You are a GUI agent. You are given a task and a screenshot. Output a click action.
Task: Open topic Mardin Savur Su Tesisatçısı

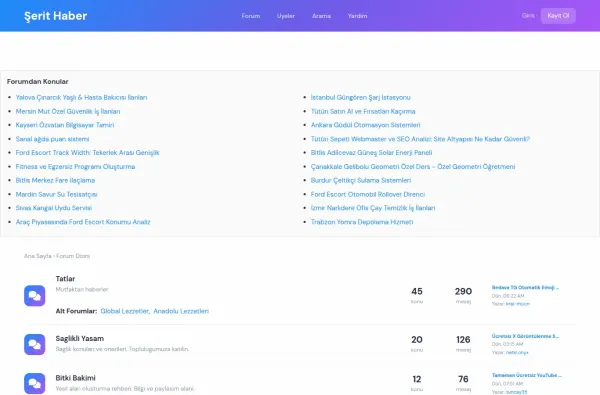point(56,194)
